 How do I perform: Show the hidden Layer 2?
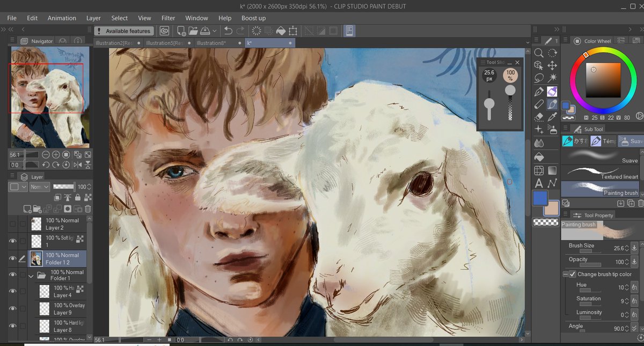coord(12,224)
